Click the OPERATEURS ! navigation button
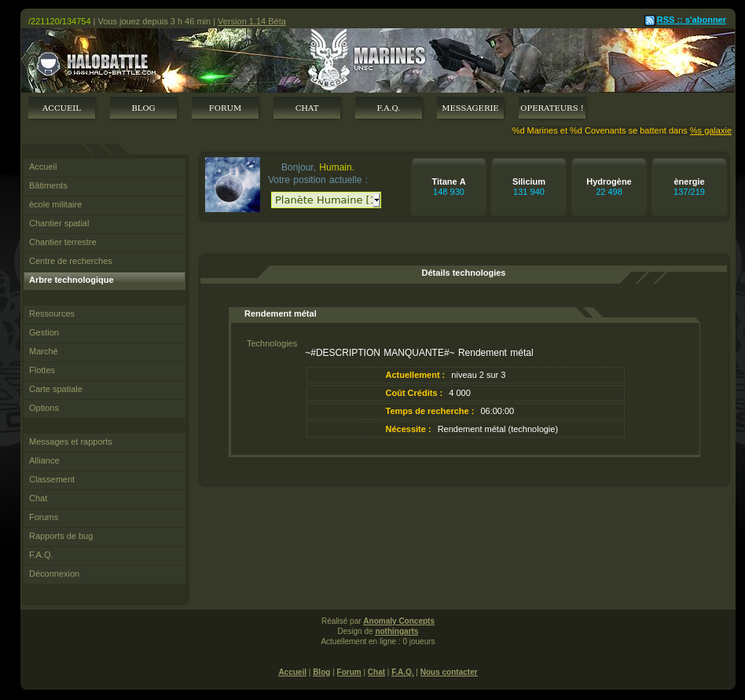745x700 pixels. pos(552,108)
